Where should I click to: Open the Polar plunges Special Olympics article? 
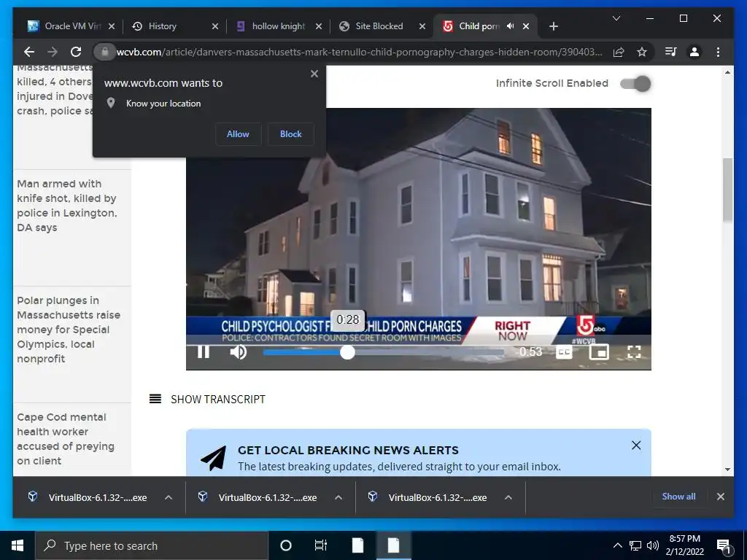point(69,330)
